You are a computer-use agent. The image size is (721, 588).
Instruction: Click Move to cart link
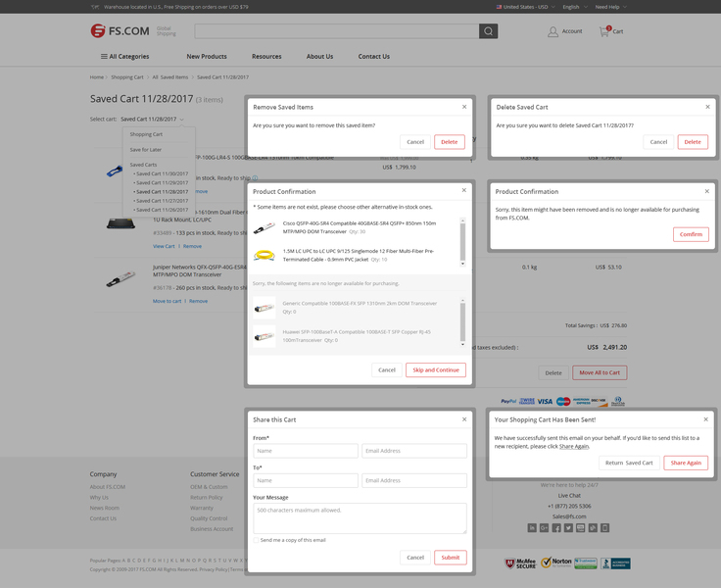click(167, 301)
